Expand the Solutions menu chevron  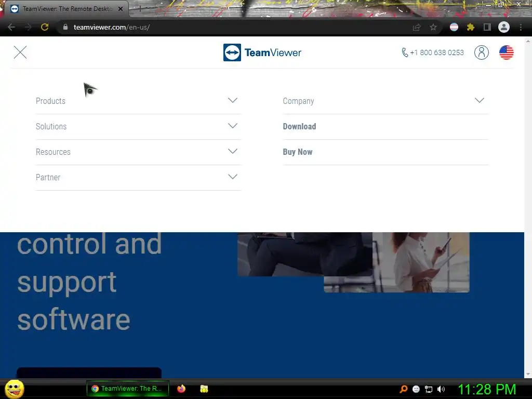[233, 126]
